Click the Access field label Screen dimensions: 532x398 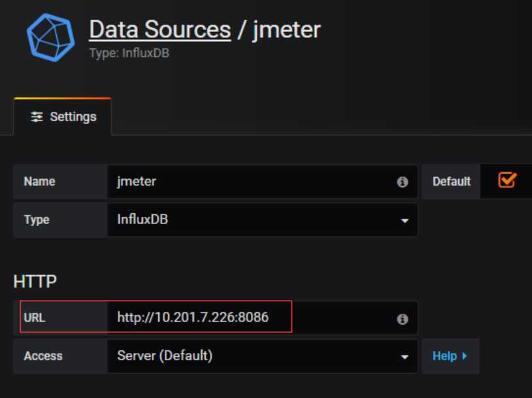point(43,356)
